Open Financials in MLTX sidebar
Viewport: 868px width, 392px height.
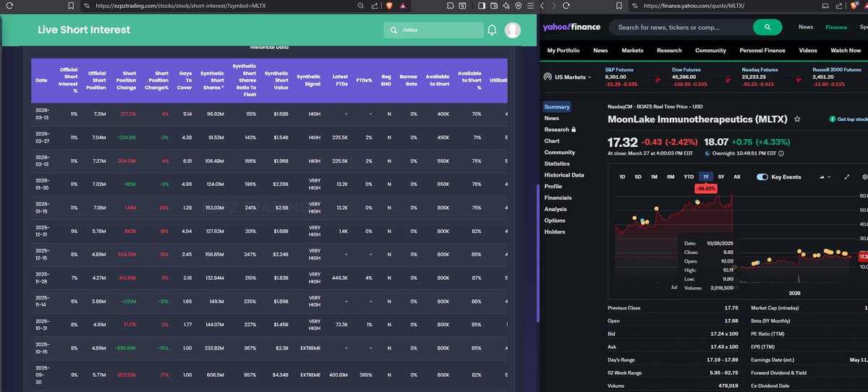point(558,197)
